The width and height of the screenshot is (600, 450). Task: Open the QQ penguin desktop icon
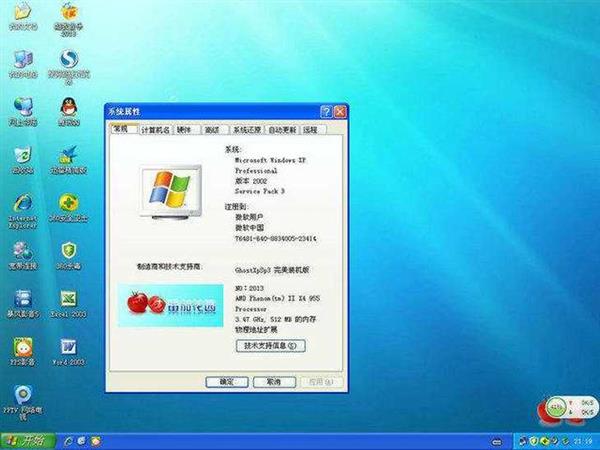(x=69, y=111)
